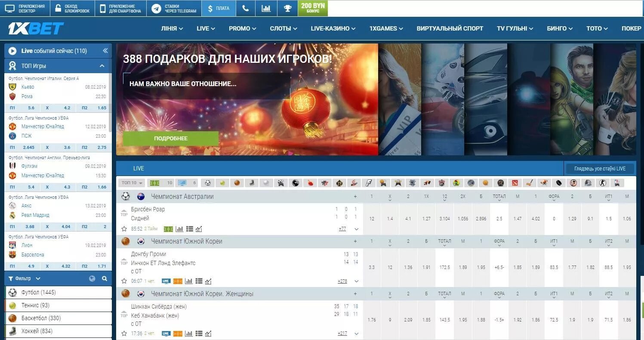Open the БИНГО menu
Image resolution: width=644 pixels, height=340 pixels.
click(x=560, y=28)
